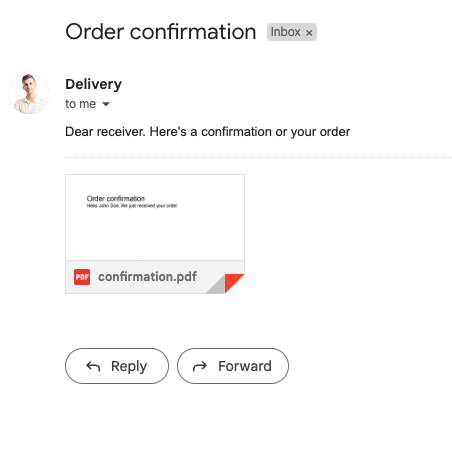Remove the Inbox label with its x

309,33
